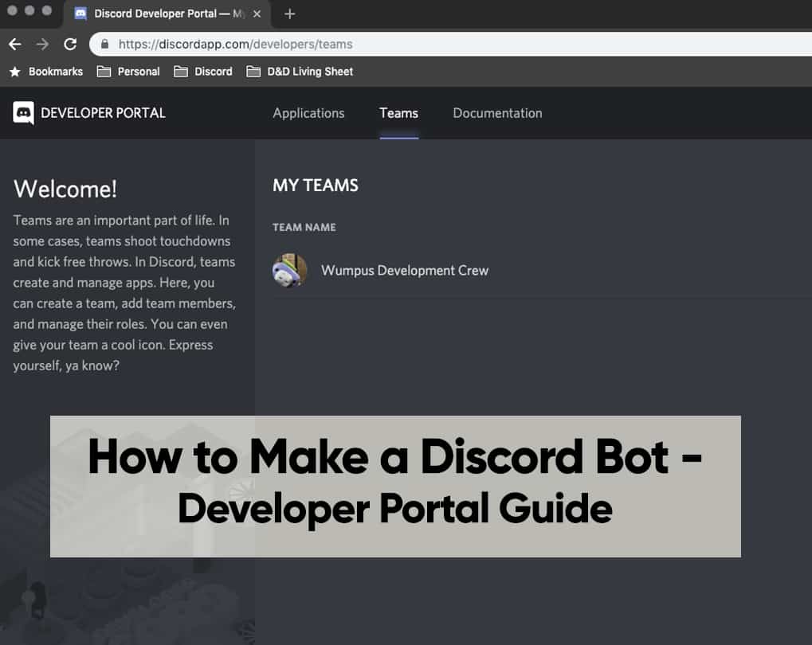This screenshot has height=645, width=812.
Task: Close the Discord Developer Portal tab
Action: coord(257,14)
